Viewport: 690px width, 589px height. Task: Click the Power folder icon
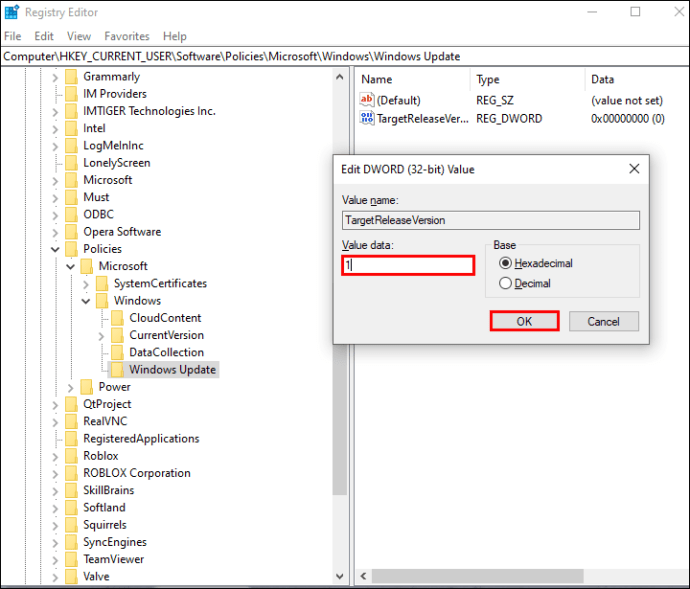87,387
